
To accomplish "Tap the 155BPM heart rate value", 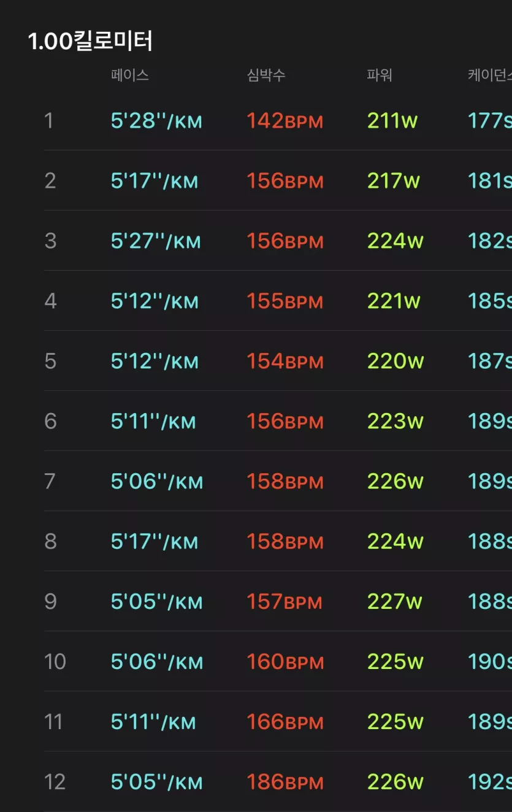I will click(285, 301).
